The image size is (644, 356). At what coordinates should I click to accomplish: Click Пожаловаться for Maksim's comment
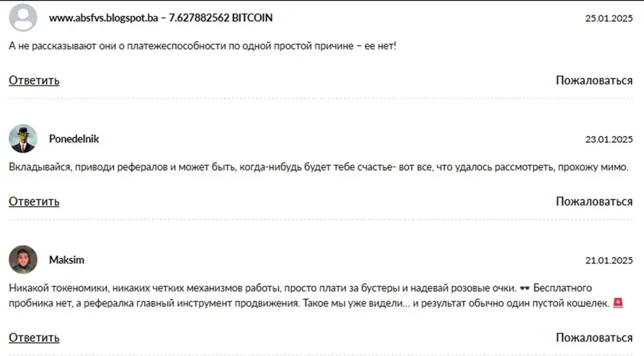tap(594, 338)
